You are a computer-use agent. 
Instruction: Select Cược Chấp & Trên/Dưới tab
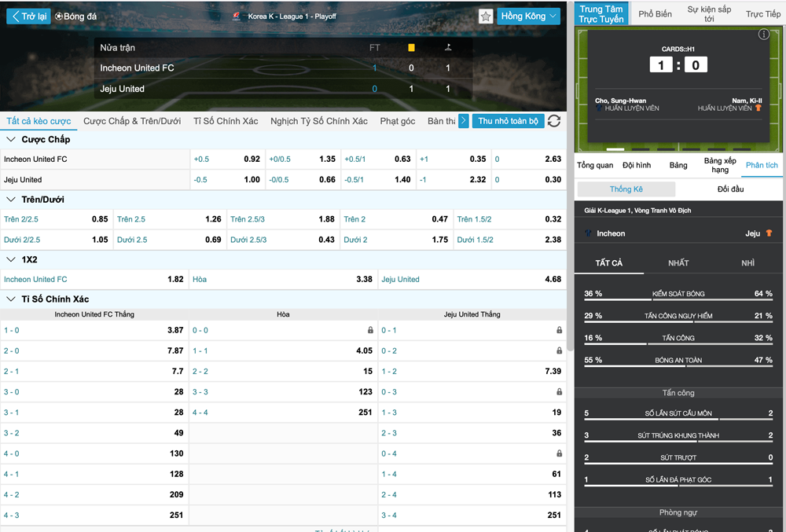(x=132, y=121)
